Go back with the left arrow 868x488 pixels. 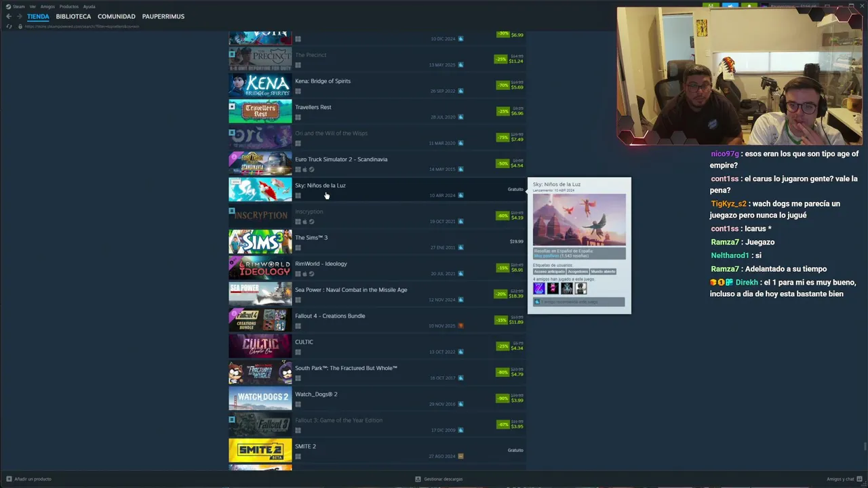[x=9, y=16]
